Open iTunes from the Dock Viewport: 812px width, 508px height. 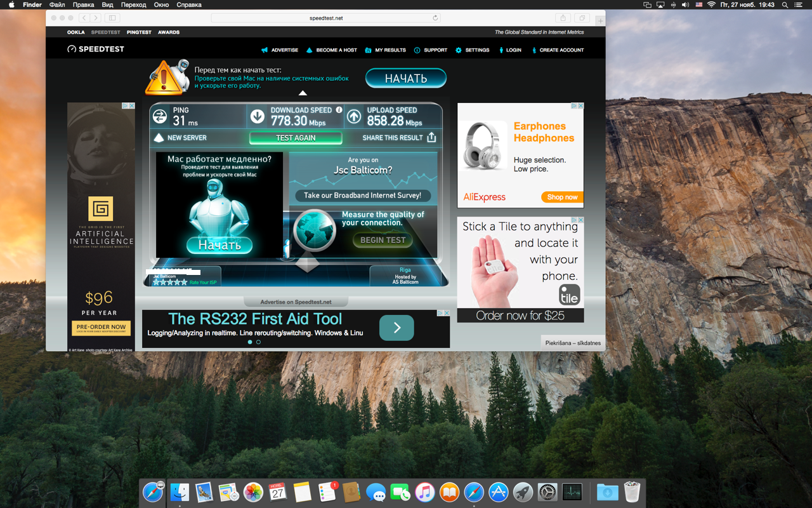[x=425, y=492]
